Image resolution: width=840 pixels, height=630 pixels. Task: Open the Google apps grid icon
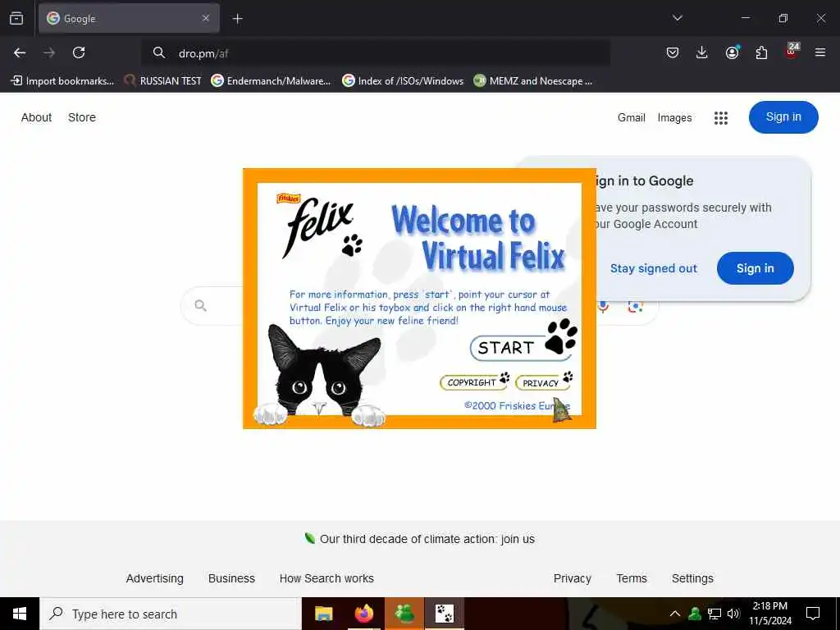coord(721,118)
